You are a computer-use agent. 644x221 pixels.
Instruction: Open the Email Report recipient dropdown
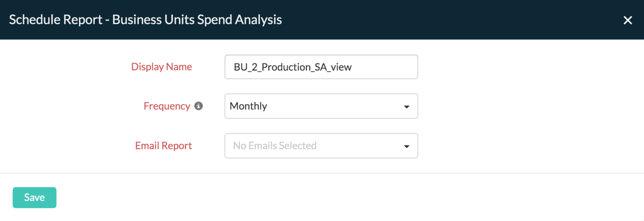point(321,146)
